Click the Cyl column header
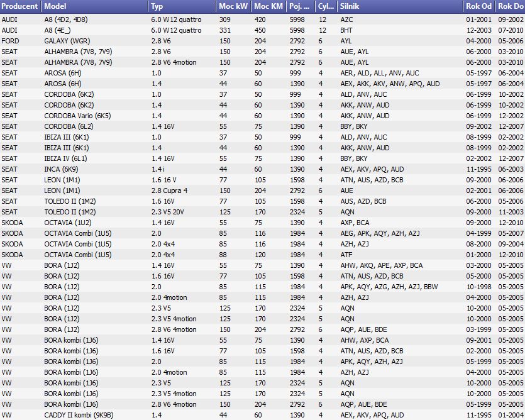The width and height of the screenshot is (525, 420). pos(326,6)
